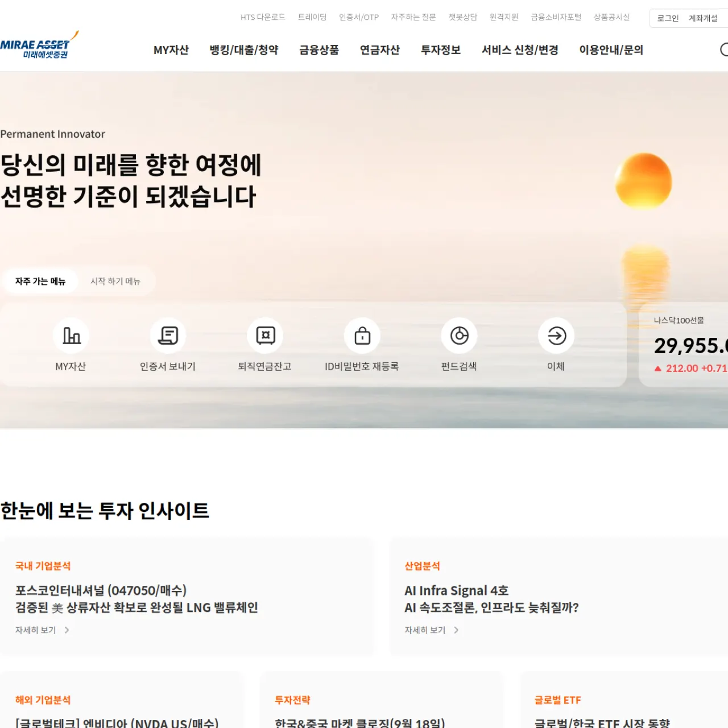Click the Mirae Asset logo
728x728 pixels.
point(39,45)
